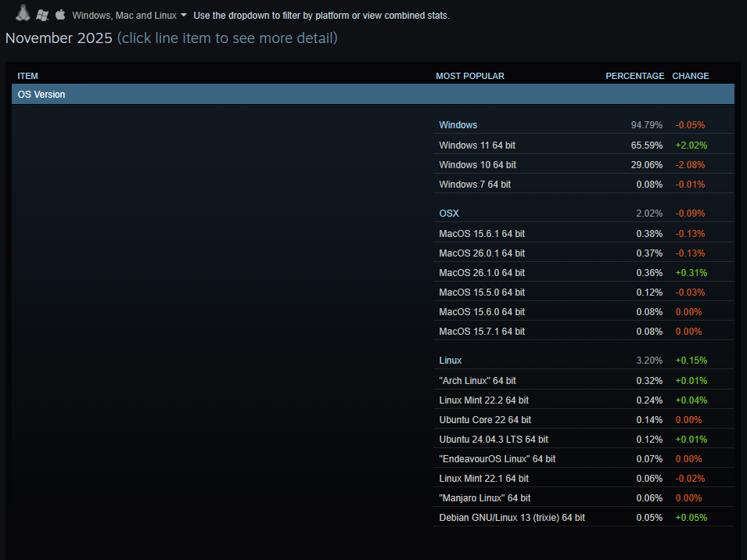
Task: Select the Windows 10 64 bit row
Action: point(584,164)
